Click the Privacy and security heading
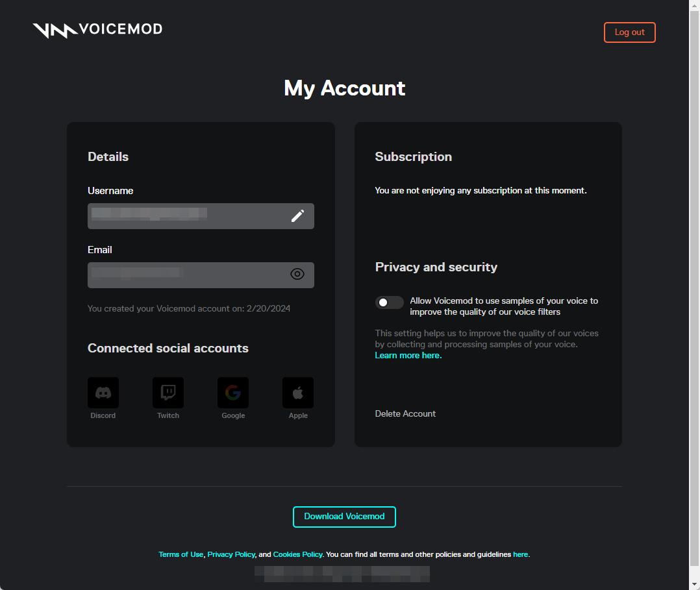Image resolution: width=700 pixels, height=590 pixels. (436, 267)
